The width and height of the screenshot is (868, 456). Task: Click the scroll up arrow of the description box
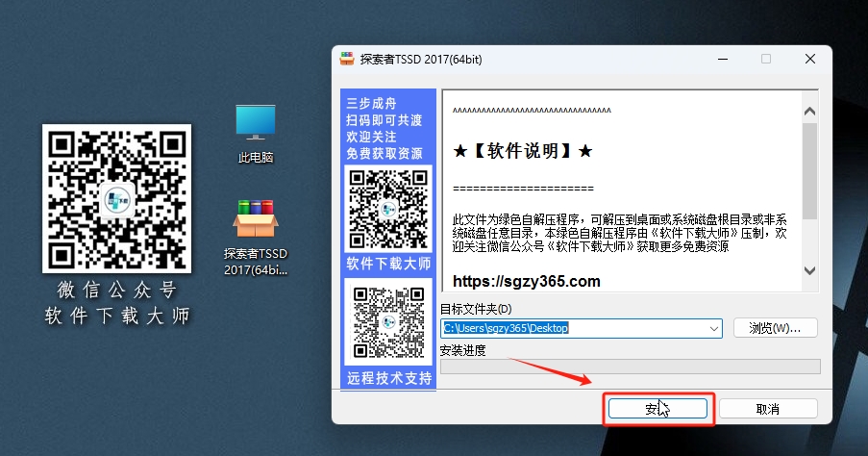809,112
